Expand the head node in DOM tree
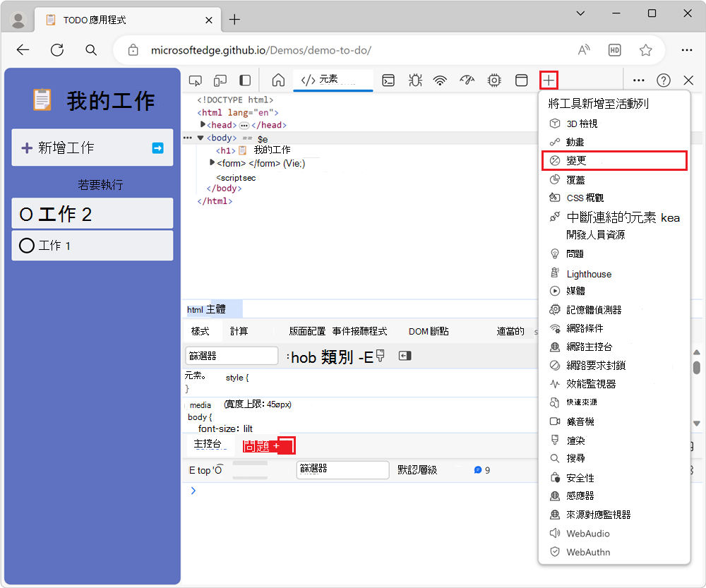Screen dimensions: 706x588 tap(203, 124)
